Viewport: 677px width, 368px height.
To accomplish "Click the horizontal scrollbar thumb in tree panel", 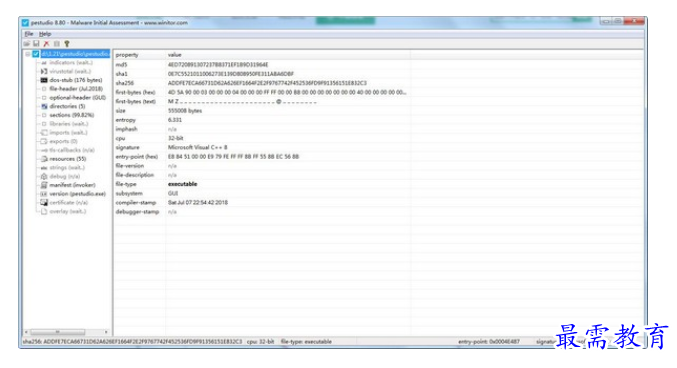I will [x=57, y=332].
